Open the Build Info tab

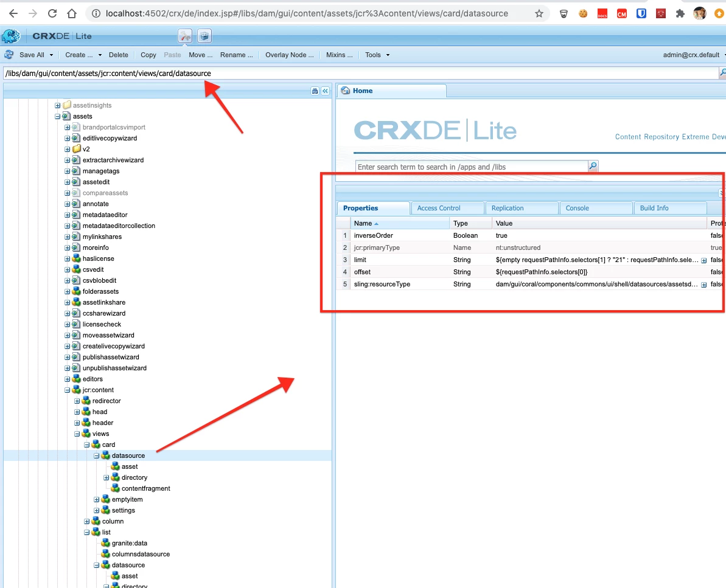coord(670,208)
